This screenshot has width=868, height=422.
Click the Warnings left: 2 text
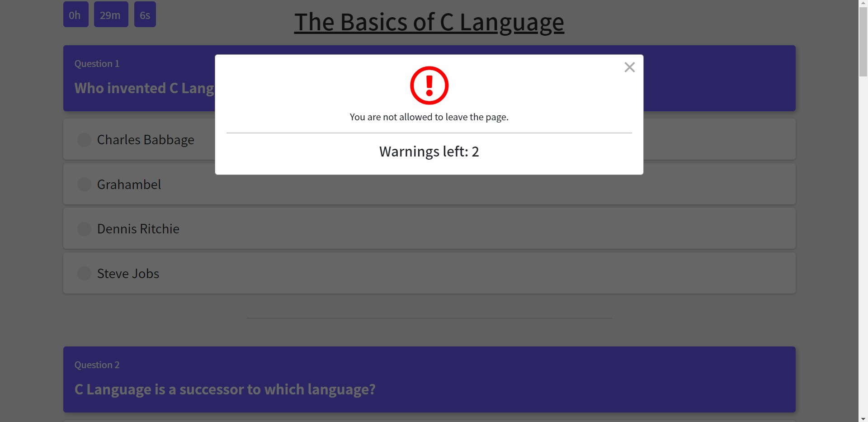coord(429,152)
